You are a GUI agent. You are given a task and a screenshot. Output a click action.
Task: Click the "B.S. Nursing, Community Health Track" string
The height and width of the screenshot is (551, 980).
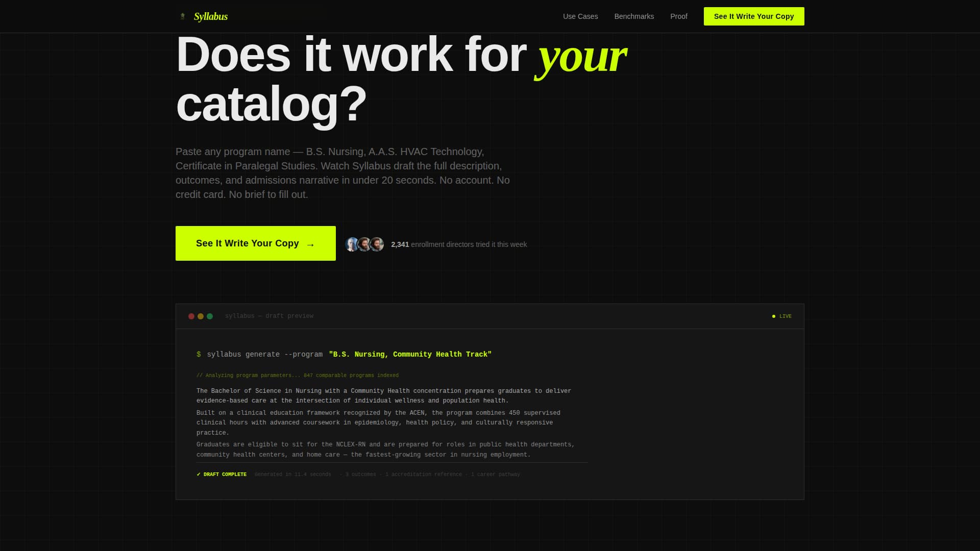tap(410, 354)
